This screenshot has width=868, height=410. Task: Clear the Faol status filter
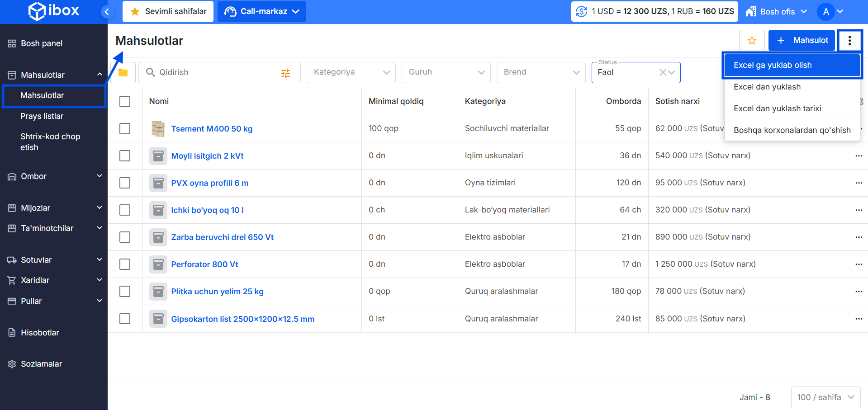663,72
